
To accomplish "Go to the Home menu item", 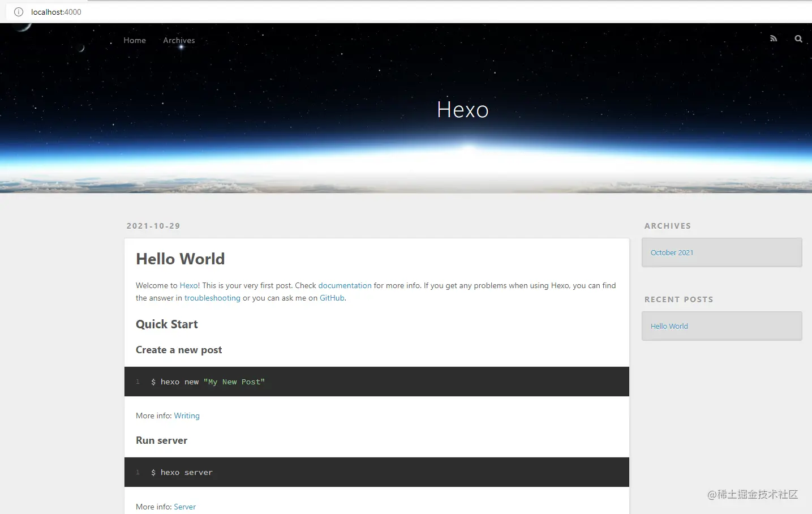I will 135,40.
